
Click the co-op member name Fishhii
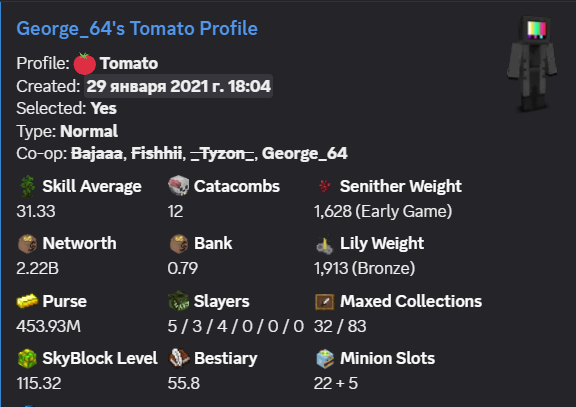pyautogui.click(x=156, y=154)
